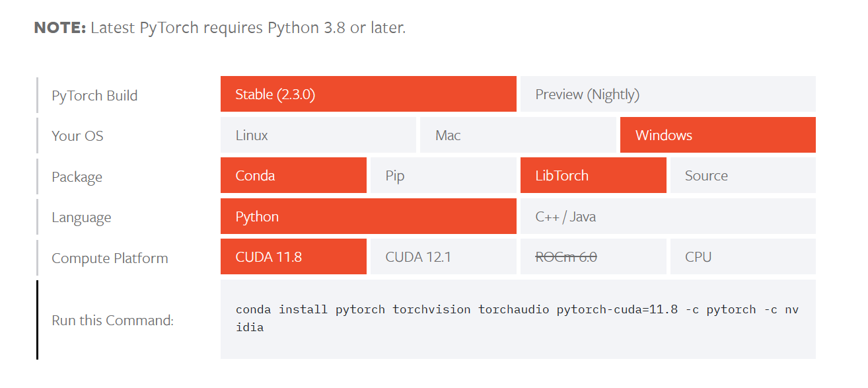
Task: Select the conda install command text
Action: click(515, 309)
